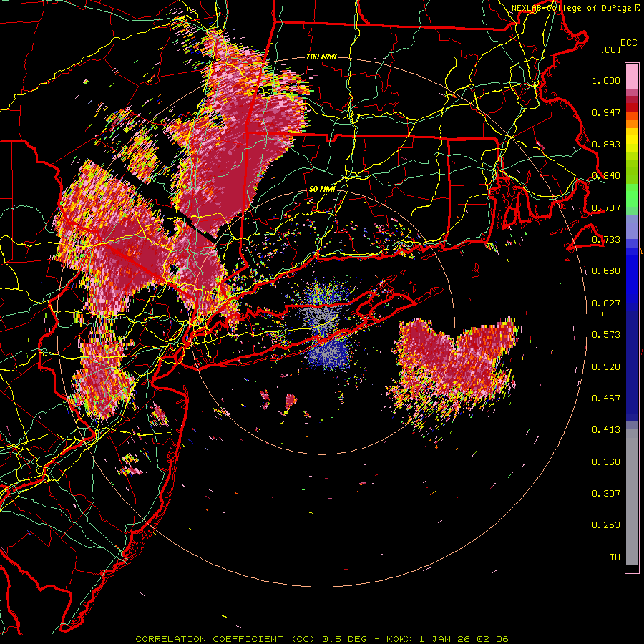Pick the light pink top legend color
Screen dimensions: 644x644
point(632,77)
